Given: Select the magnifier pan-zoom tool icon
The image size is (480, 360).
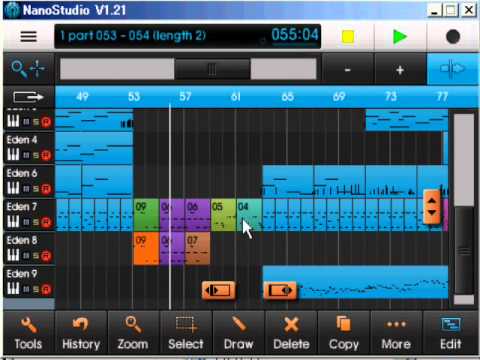Looking at the screenshot, I should tap(28, 69).
